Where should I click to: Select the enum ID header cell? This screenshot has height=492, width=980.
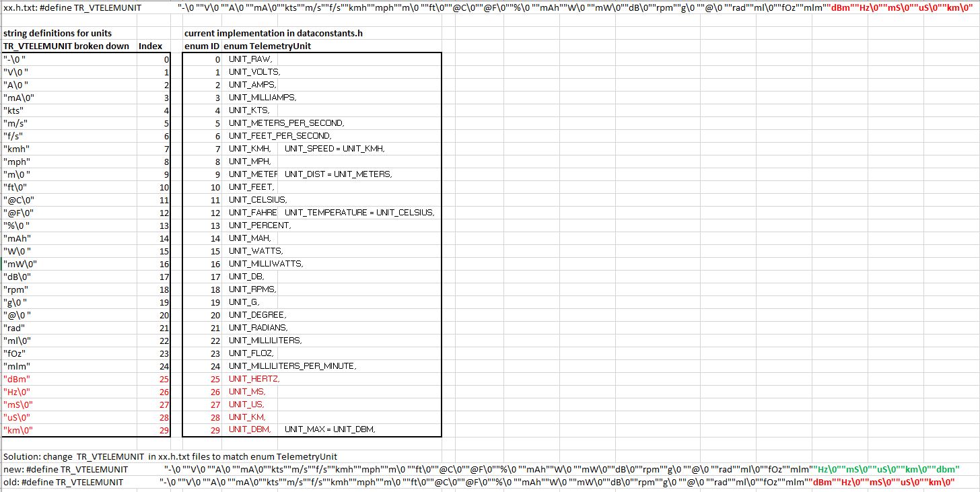tap(201, 46)
